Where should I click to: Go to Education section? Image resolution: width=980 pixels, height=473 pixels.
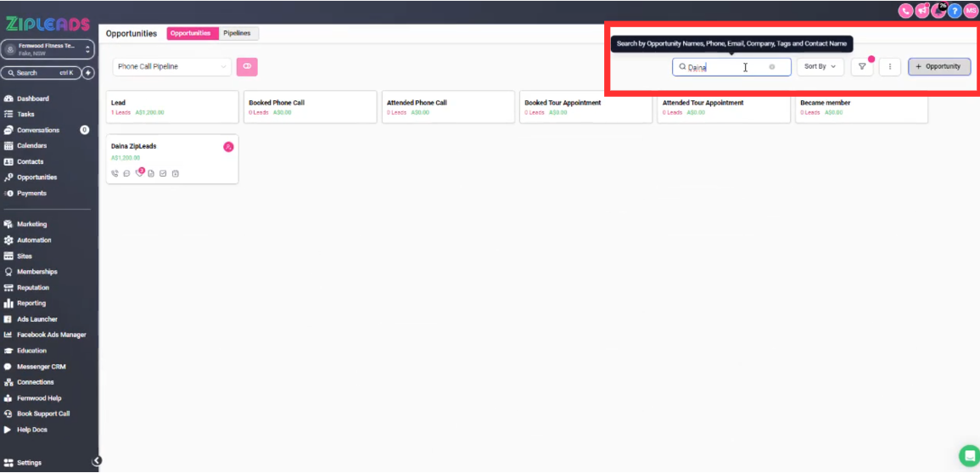coord(32,351)
